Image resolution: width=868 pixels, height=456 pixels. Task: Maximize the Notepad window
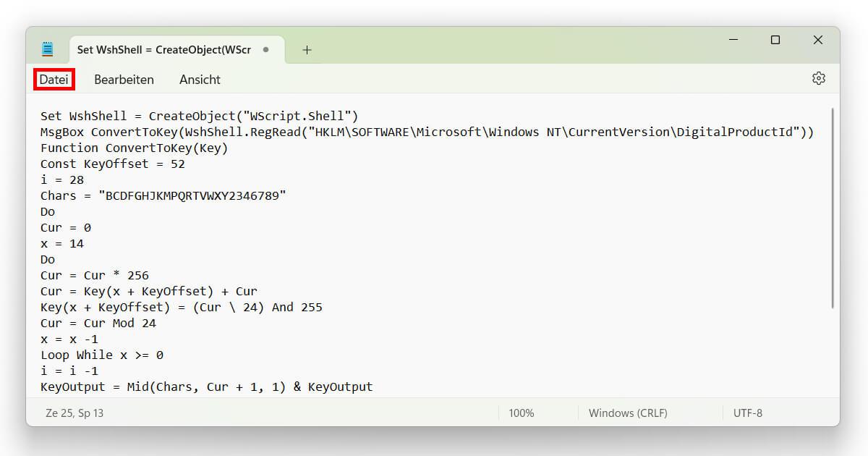[775, 41]
